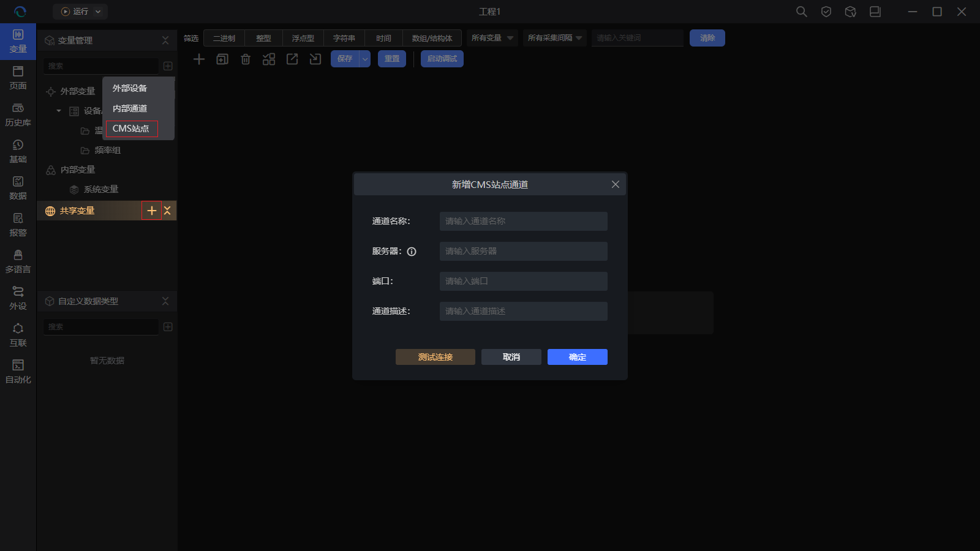
Task: Select 内部变量 tree item
Action: [78, 170]
